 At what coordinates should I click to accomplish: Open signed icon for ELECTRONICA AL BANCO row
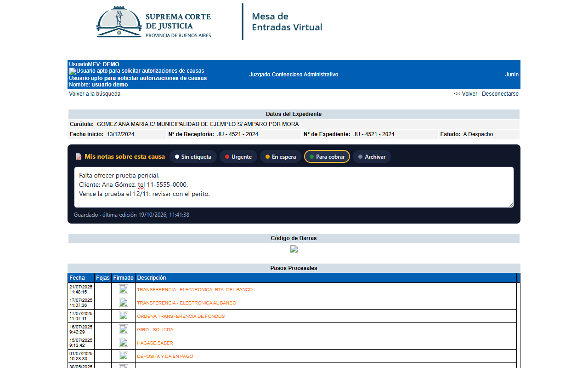coord(124,303)
